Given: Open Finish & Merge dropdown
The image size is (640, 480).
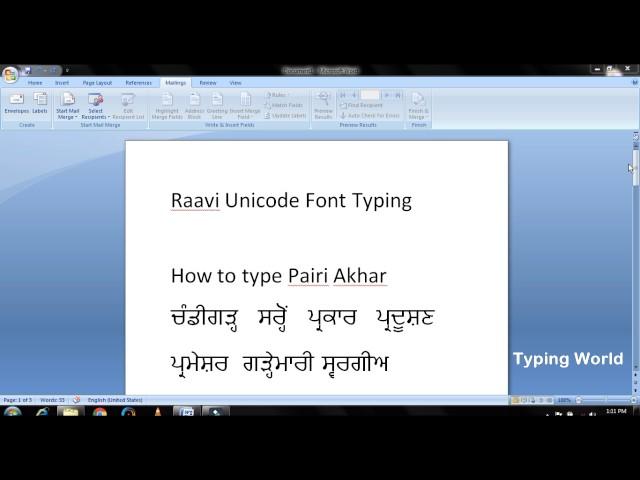Looking at the screenshot, I should click(x=418, y=106).
